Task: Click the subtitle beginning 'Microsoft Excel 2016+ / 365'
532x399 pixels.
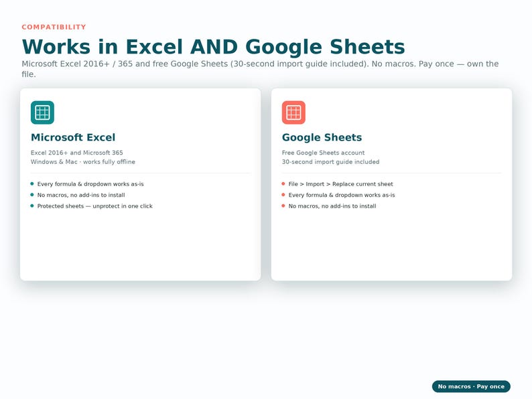Action: pyautogui.click(x=260, y=69)
